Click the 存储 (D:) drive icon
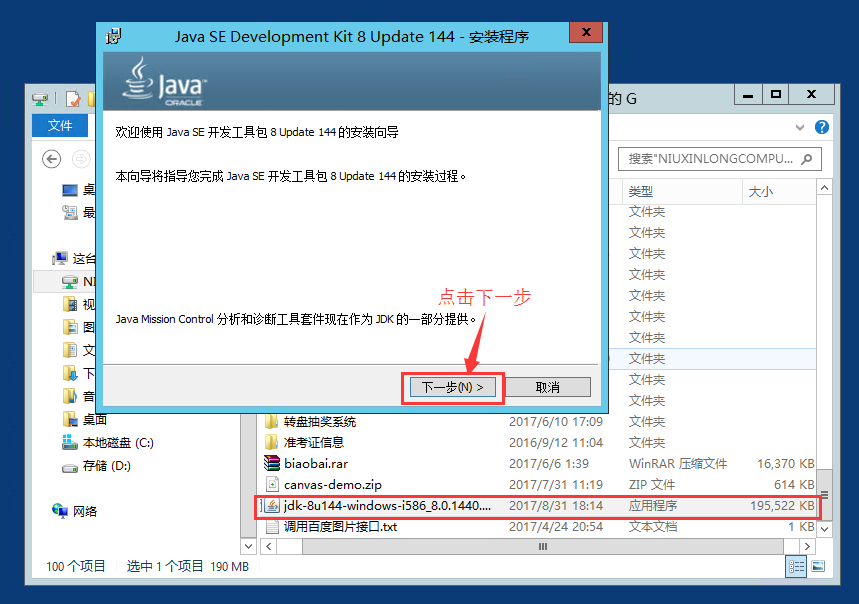This screenshot has width=859, height=604. point(70,468)
